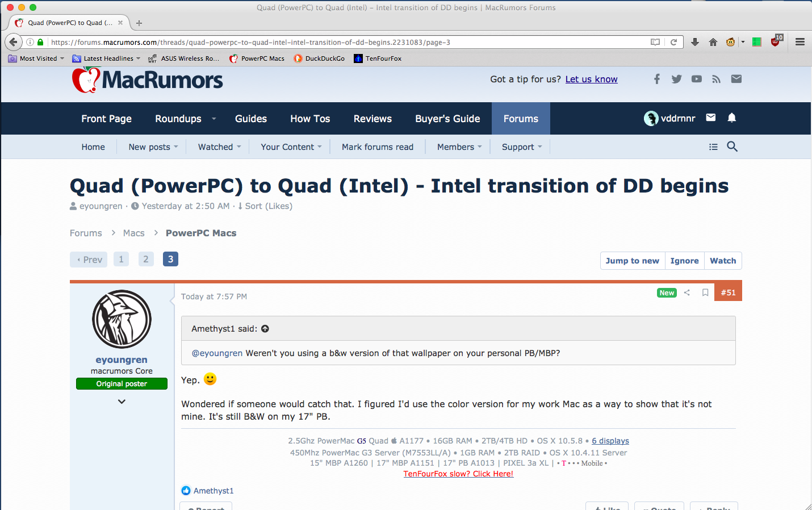The height and width of the screenshot is (510, 812).
Task: Expand the Roundups dropdown arrow
Action: coord(214,119)
